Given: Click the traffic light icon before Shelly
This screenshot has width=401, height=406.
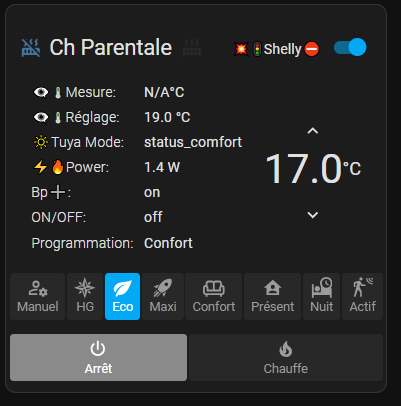Looking at the screenshot, I should [x=257, y=49].
